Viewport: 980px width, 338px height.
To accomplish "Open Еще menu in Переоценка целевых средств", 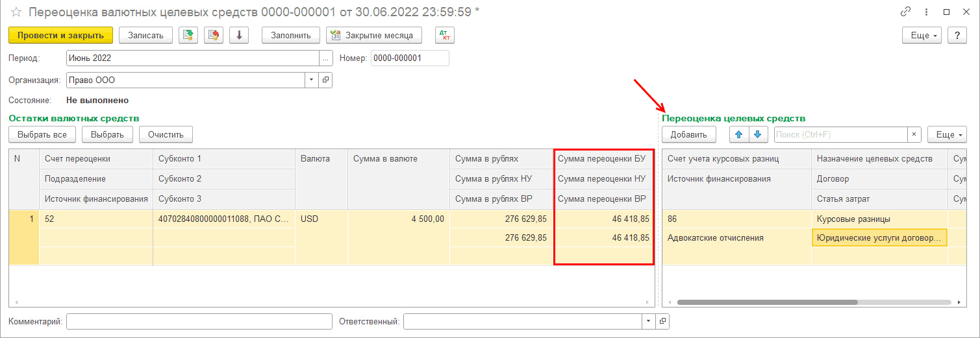I will tap(946, 134).
